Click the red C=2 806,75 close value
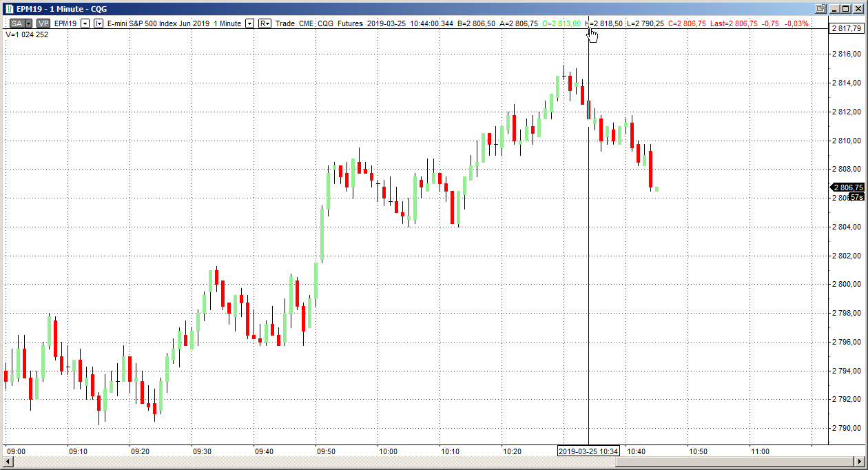 click(688, 23)
